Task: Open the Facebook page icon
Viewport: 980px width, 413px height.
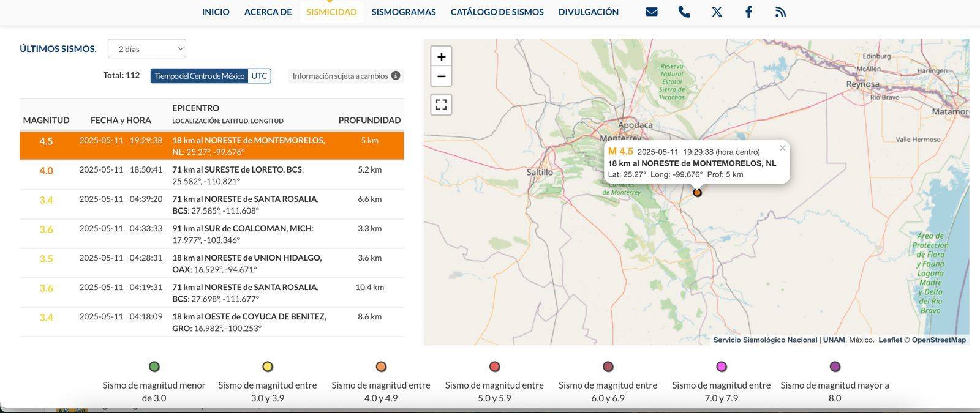Action: [x=748, y=12]
